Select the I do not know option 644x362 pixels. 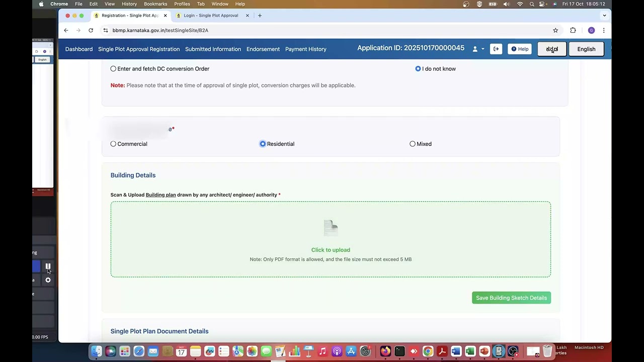418,69
